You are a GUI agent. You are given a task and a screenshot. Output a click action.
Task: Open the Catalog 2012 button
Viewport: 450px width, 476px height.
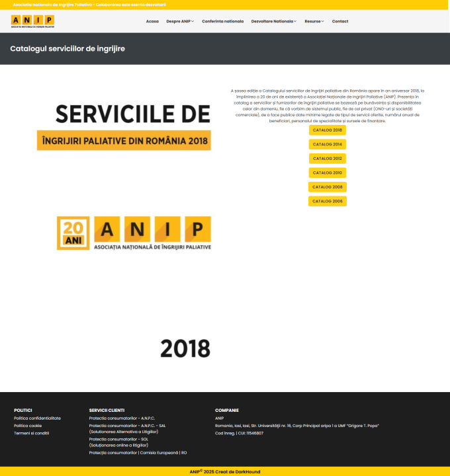tap(328, 159)
